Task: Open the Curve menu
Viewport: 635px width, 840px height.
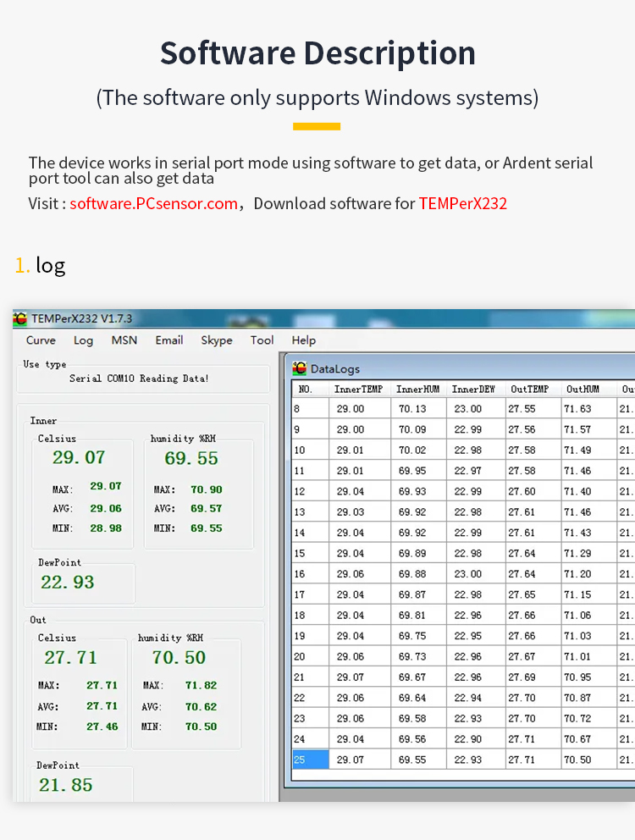Action: pos(41,340)
